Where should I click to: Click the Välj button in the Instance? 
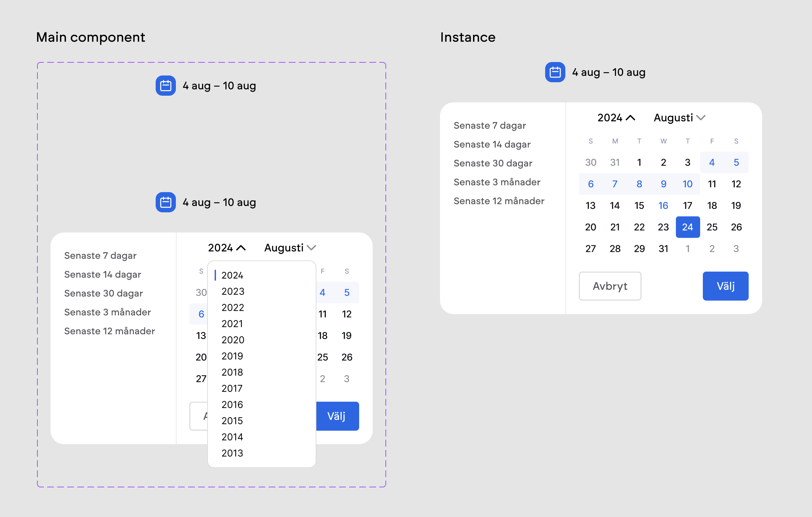pos(725,286)
